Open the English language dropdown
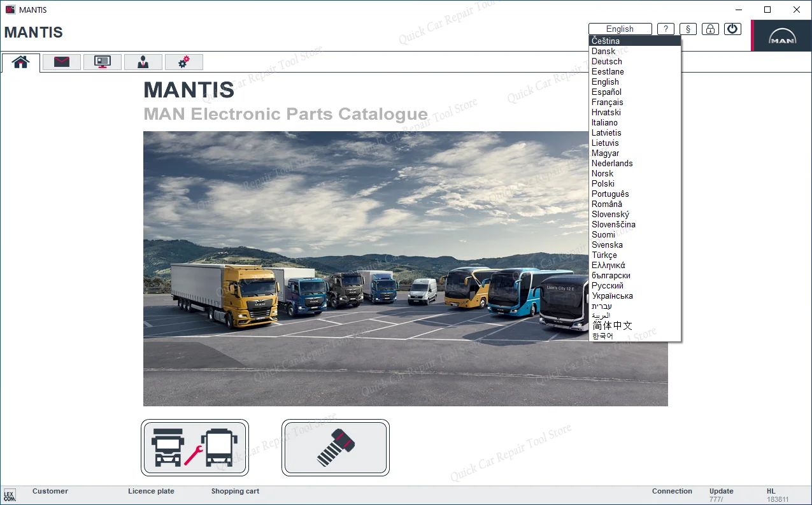Screen dimensions: 812x505 (620, 29)
